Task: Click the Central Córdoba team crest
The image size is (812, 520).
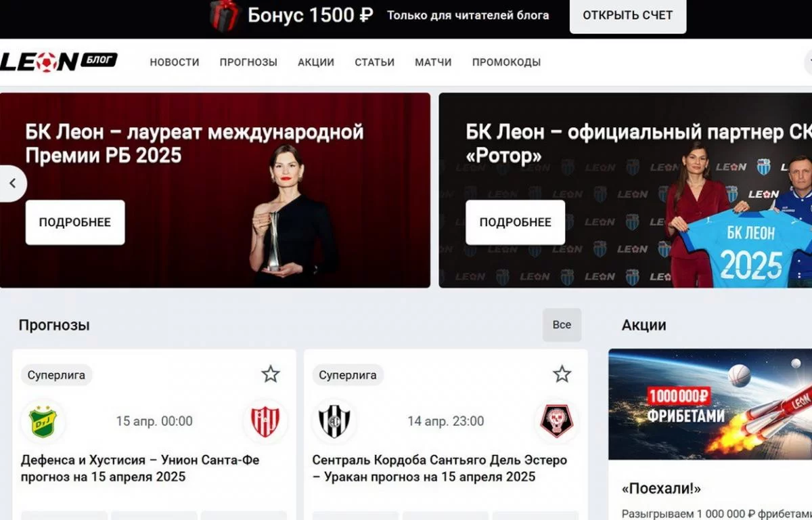Action: (x=334, y=421)
